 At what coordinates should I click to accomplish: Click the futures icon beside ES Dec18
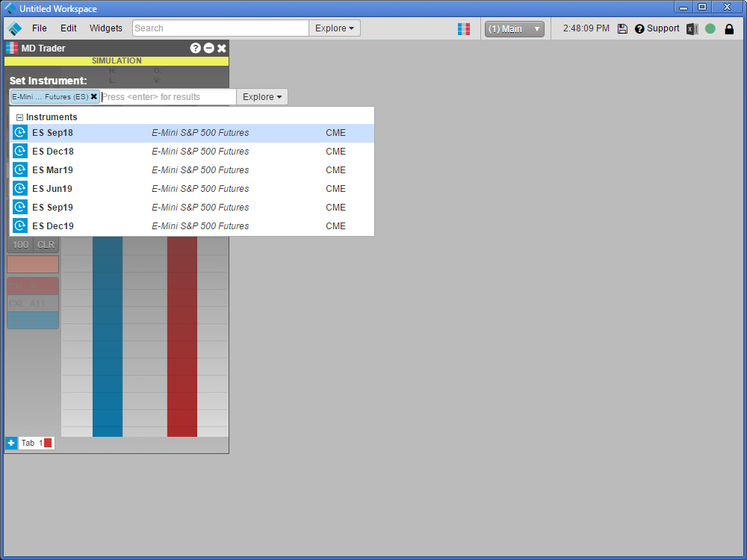point(20,152)
